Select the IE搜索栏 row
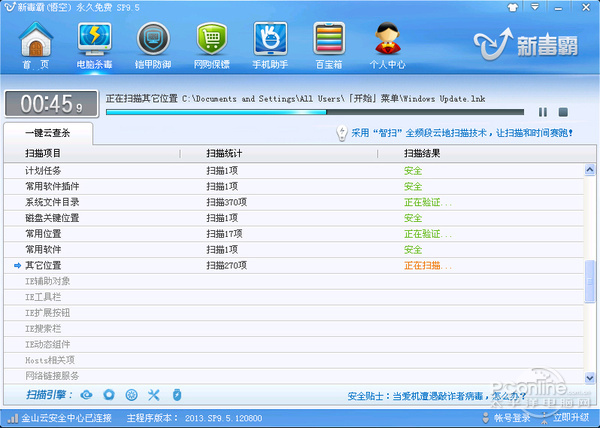 click(293, 329)
